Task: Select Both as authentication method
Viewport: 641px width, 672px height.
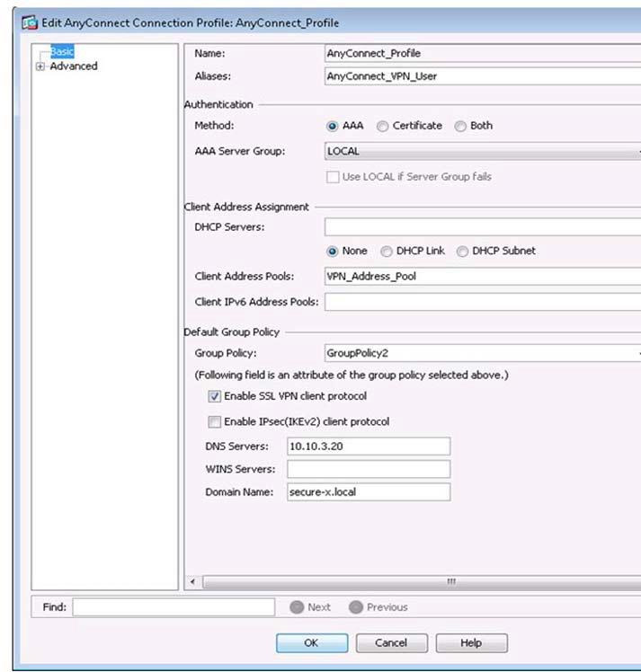Action: (460, 127)
